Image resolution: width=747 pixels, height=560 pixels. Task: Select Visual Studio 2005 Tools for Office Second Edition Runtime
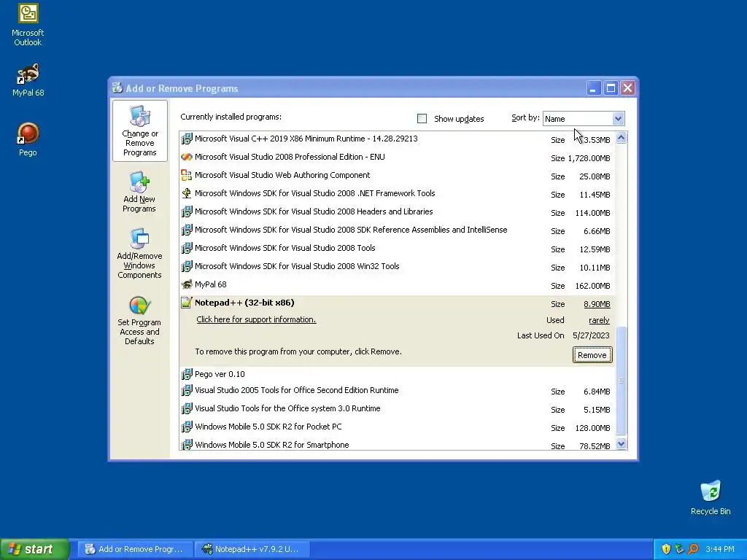point(398,391)
